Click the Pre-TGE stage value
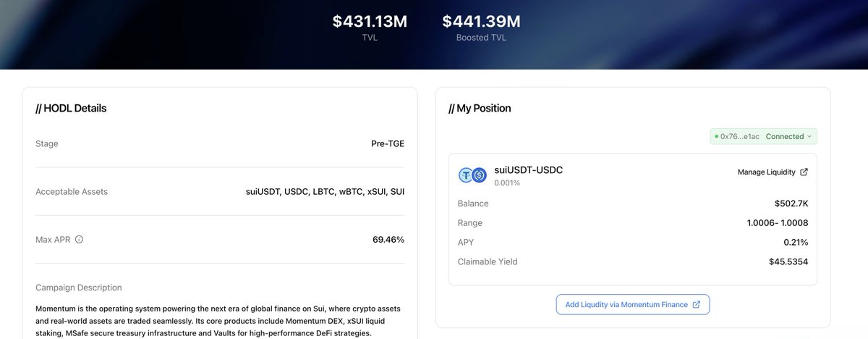 click(388, 143)
